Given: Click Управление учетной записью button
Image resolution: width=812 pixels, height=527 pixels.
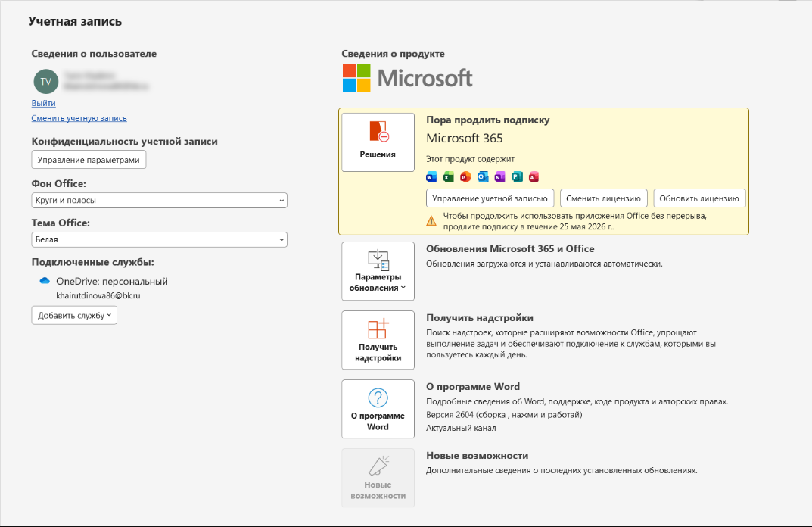Looking at the screenshot, I should coord(490,198).
